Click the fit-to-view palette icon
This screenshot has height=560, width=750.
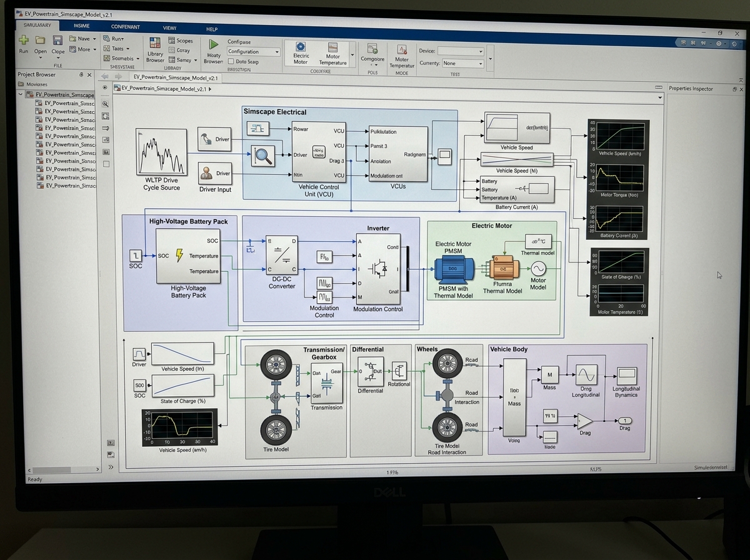click(105, 116)
